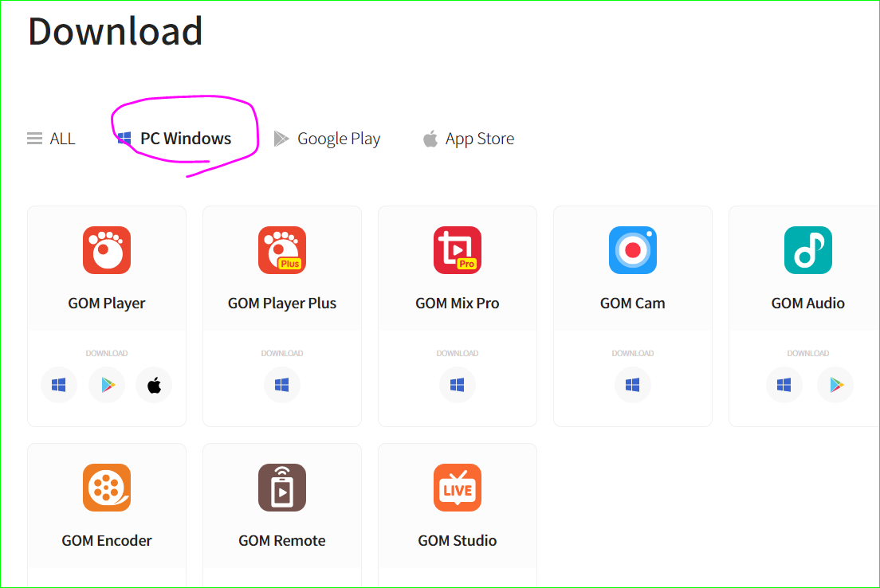880x588 pixels.
Task: Download GOM Cam for Windows
Action: point(633,385)
